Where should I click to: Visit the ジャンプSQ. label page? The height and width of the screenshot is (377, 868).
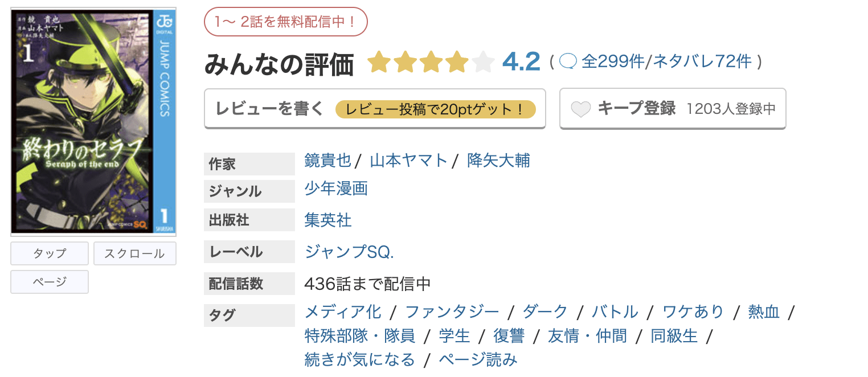(x=348, y=251)
